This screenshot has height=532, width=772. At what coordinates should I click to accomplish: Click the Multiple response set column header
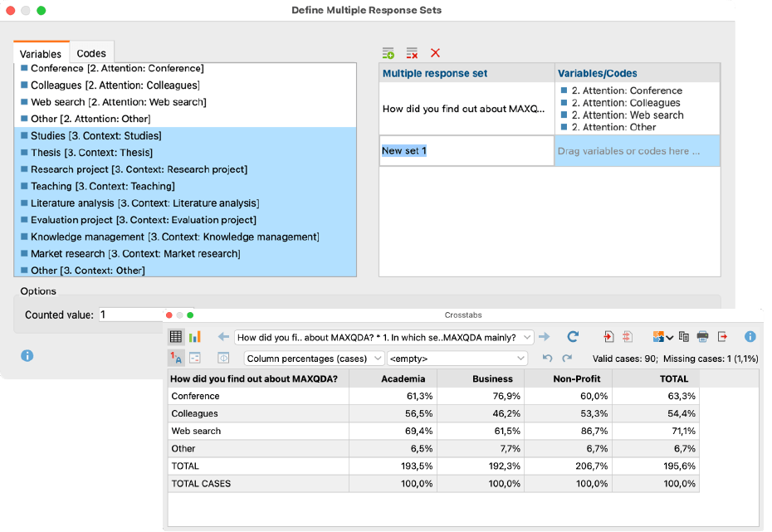click(467, 73)
